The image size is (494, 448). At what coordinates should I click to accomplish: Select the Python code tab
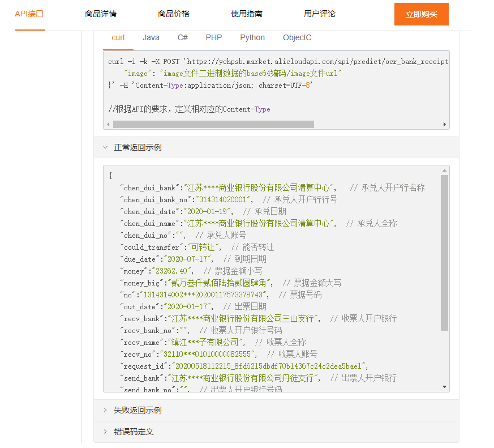(x=252, y=38)
